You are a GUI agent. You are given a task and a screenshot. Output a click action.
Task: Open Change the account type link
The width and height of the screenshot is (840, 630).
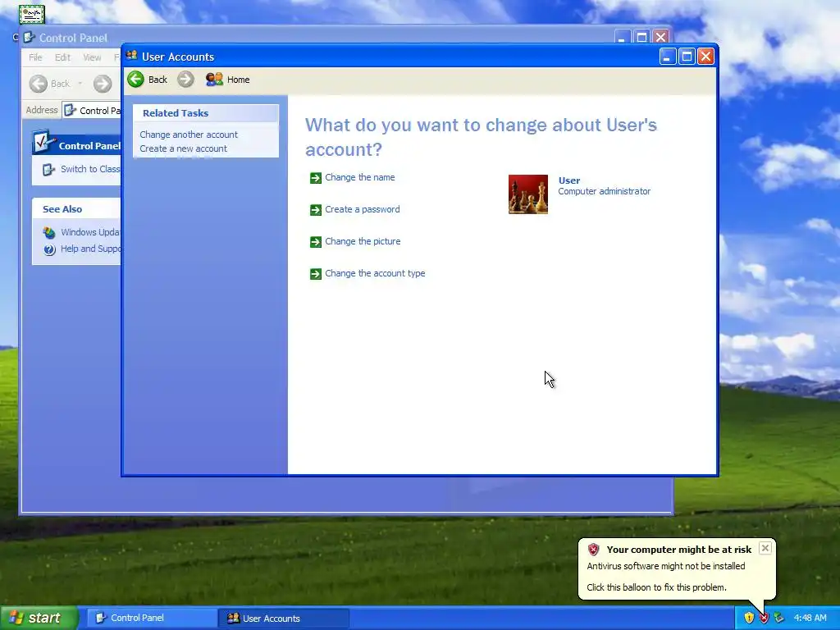[375, 273]
